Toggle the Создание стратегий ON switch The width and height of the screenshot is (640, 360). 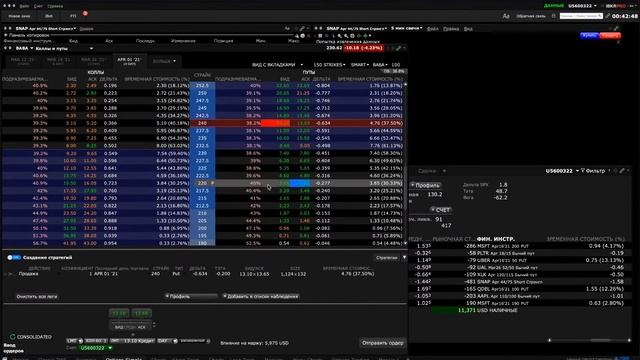[x=14, y=258]
